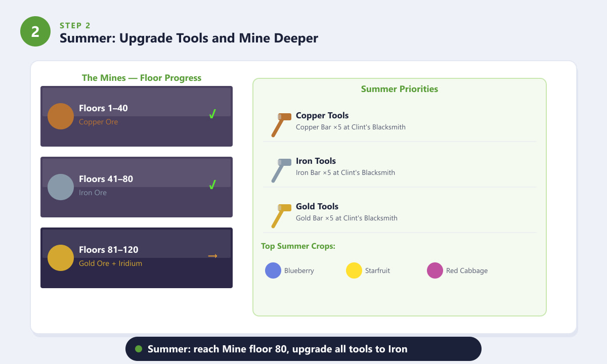Screen dimensions: 607x364
Task: Click the Red Cabbage crop label
Action: coord(467,271)
